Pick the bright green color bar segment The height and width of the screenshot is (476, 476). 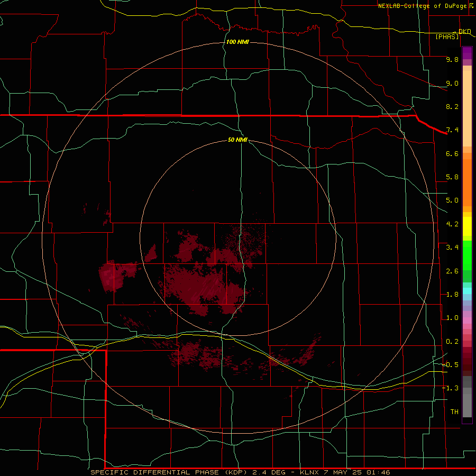point(467,255)
